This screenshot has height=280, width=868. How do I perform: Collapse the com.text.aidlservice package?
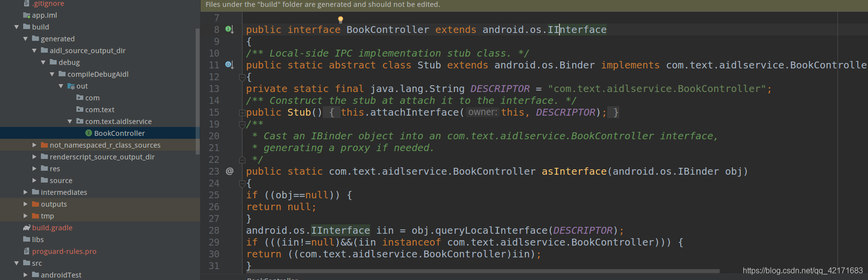[x=70, y=122]
